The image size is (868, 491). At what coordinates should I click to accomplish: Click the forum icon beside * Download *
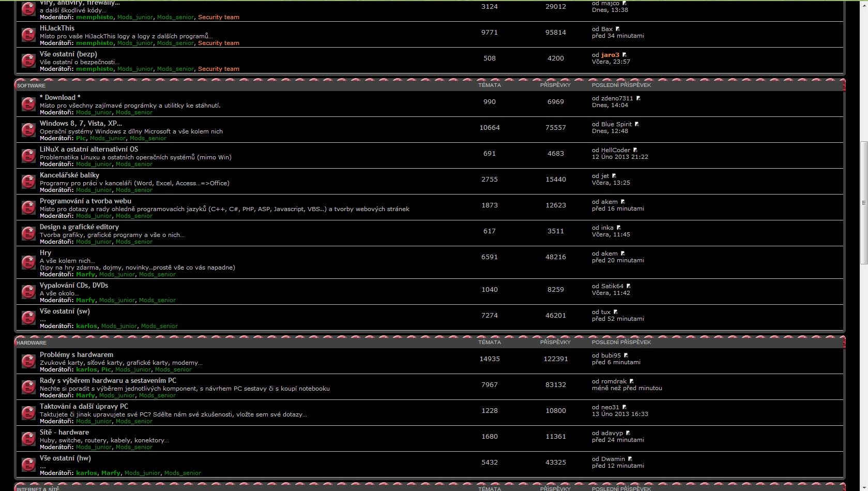coord(28,104)
